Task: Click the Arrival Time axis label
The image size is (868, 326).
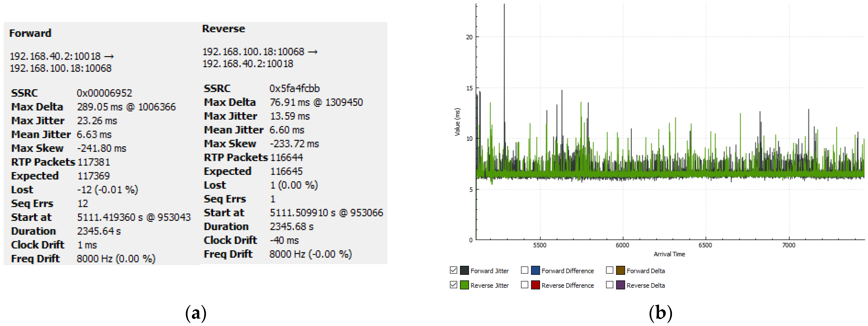Action: [669, 254]
